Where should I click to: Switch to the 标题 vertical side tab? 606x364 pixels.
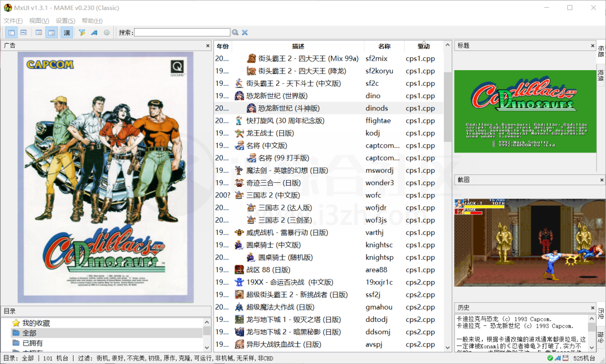601,51
